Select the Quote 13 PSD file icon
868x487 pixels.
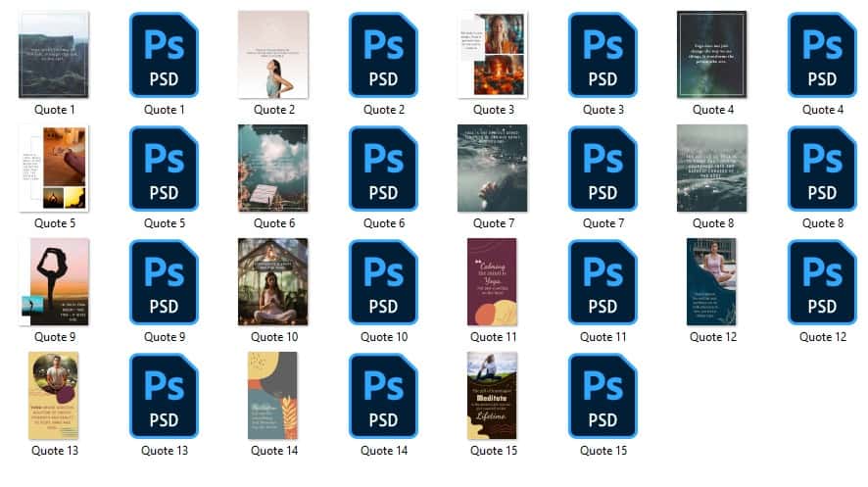(164, 396)
